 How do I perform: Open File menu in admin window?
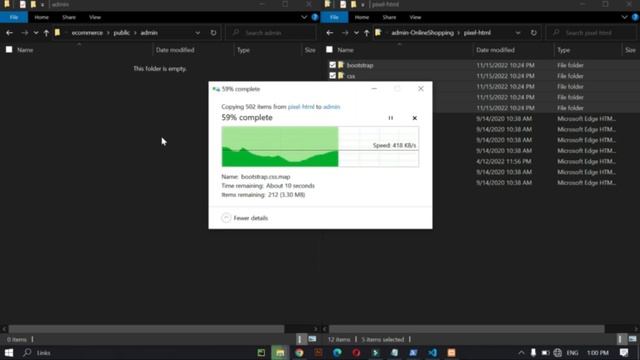click(x=14, y=17)
